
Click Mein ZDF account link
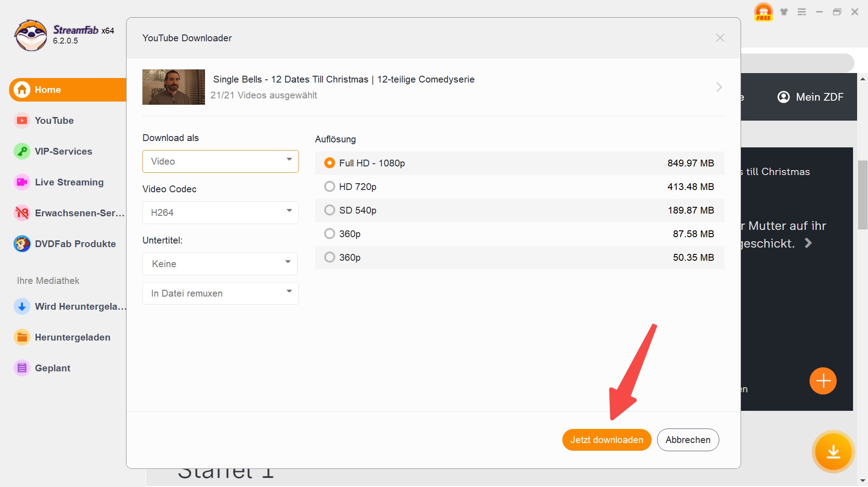click(810, 97)
